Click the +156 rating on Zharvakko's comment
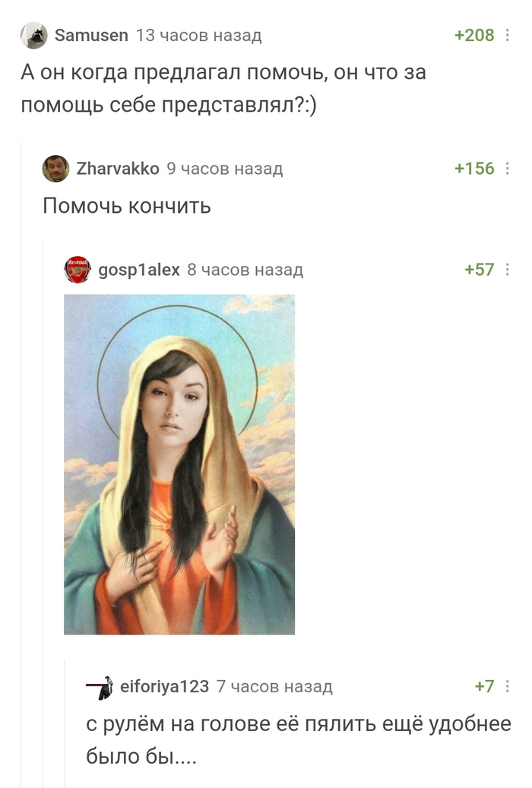 [x=474, y=169]
